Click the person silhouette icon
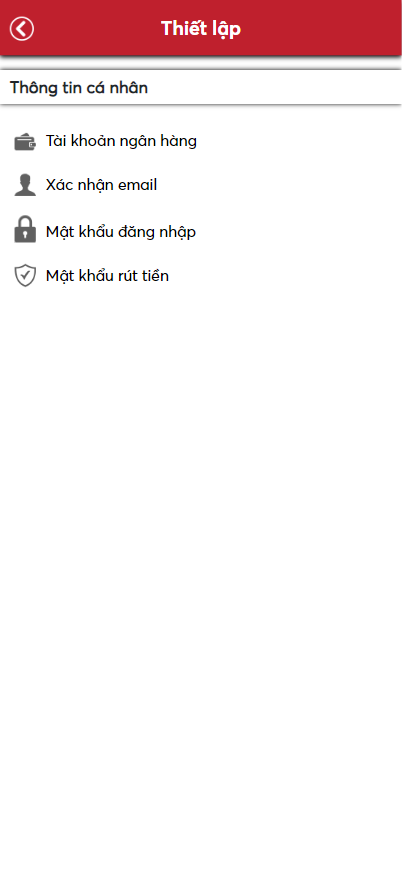This screenshot has height=870, width=402. 25,185
